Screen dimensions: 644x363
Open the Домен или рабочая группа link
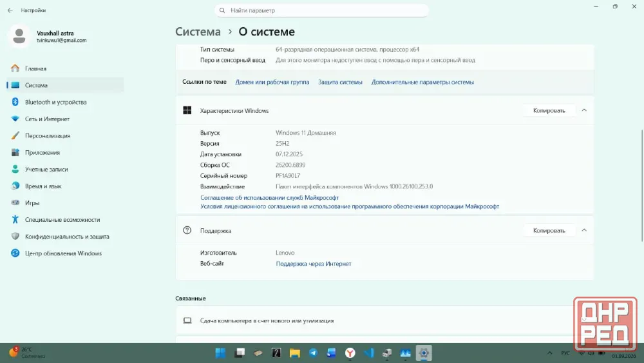click(272, 83)
